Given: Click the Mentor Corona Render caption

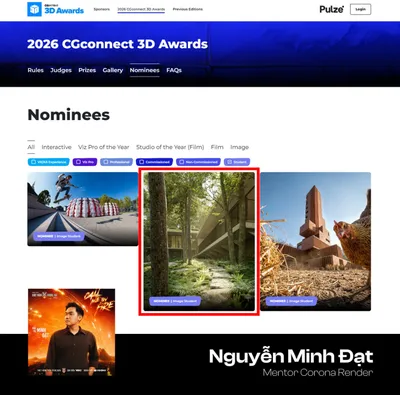Looking at the screenshot, I should [318, 372].
